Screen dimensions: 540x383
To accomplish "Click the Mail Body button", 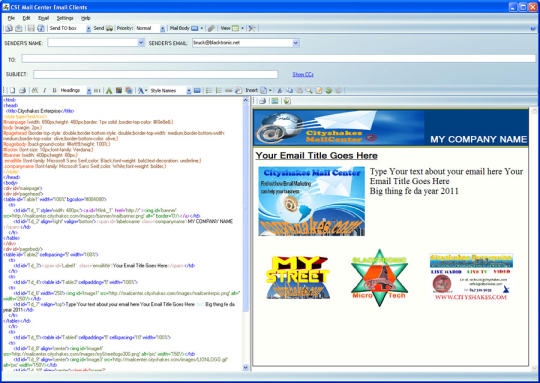I will pos(184,28).
